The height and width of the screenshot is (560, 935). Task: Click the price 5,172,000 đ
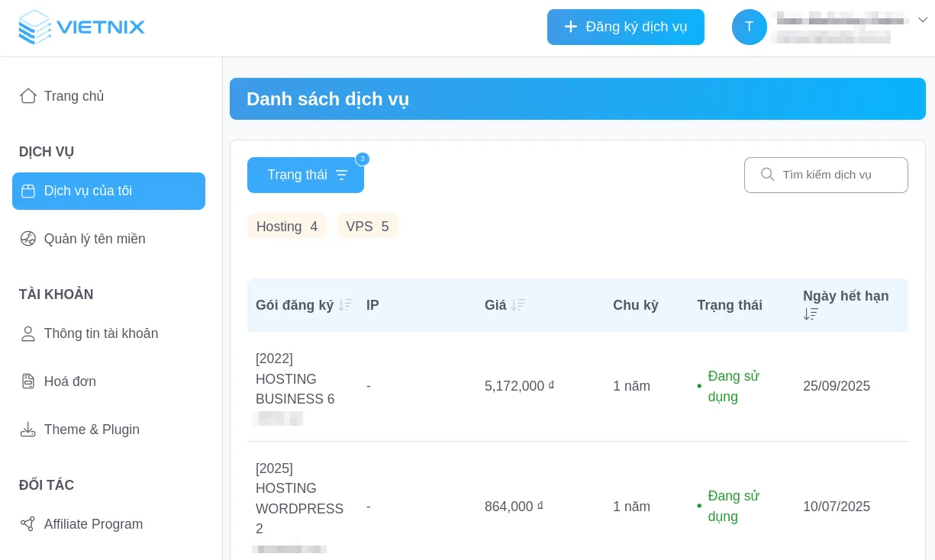tap(519, 386)
